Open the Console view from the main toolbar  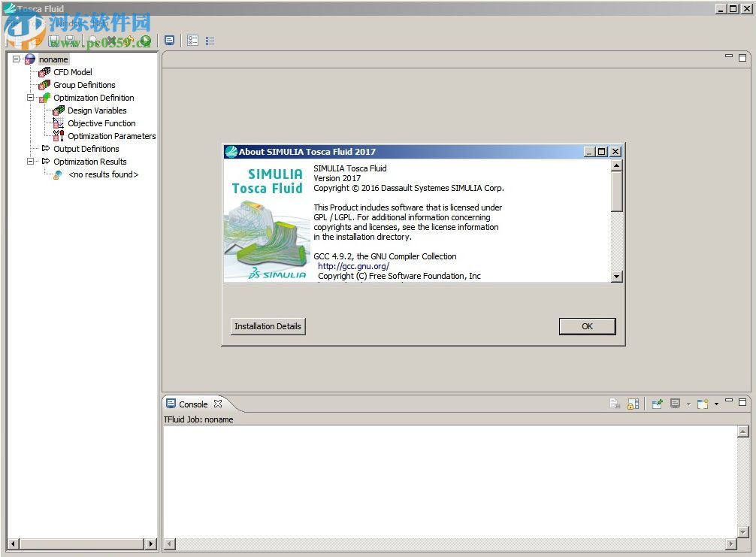(x=169, y=41)
